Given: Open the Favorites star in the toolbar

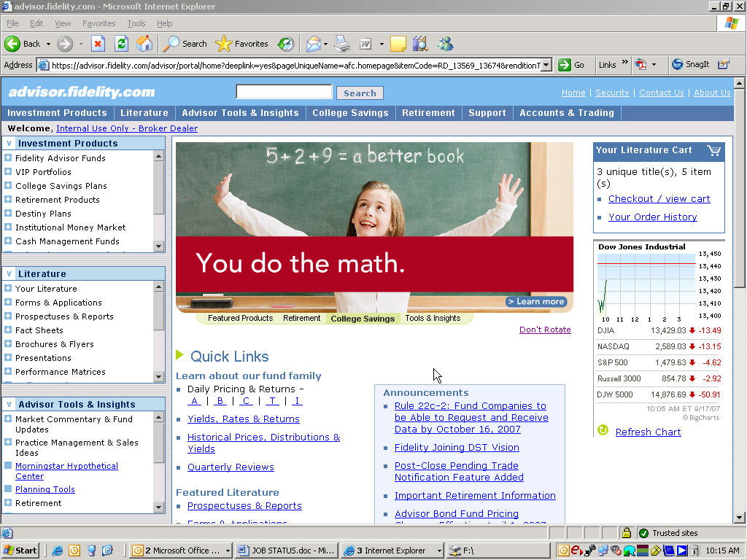Looking at the screenshot, I should 223,44.
